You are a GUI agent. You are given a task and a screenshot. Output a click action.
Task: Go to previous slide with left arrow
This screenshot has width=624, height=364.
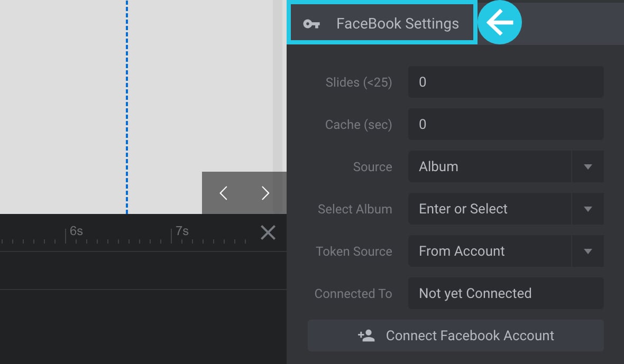(223, 193)
